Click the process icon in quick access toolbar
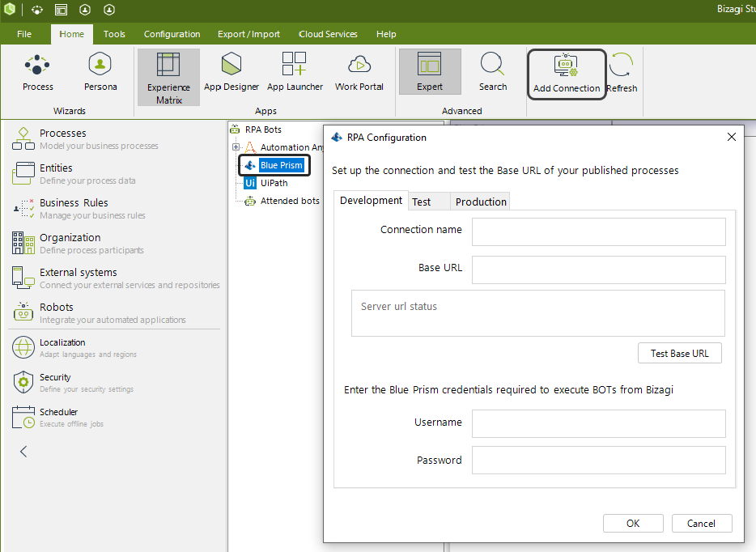 tap(37, 10)
